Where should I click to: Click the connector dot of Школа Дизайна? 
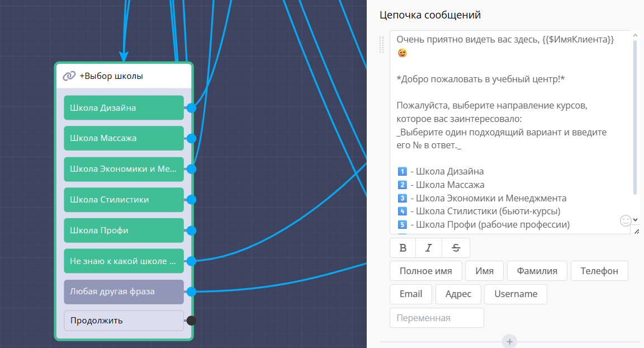point(191,108)
